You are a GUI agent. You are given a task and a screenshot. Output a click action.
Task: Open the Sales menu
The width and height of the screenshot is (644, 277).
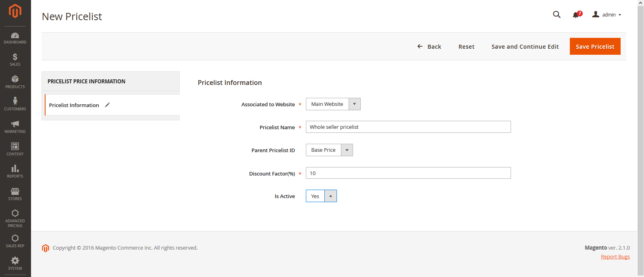pyautogui.click(x=15, y=60)
